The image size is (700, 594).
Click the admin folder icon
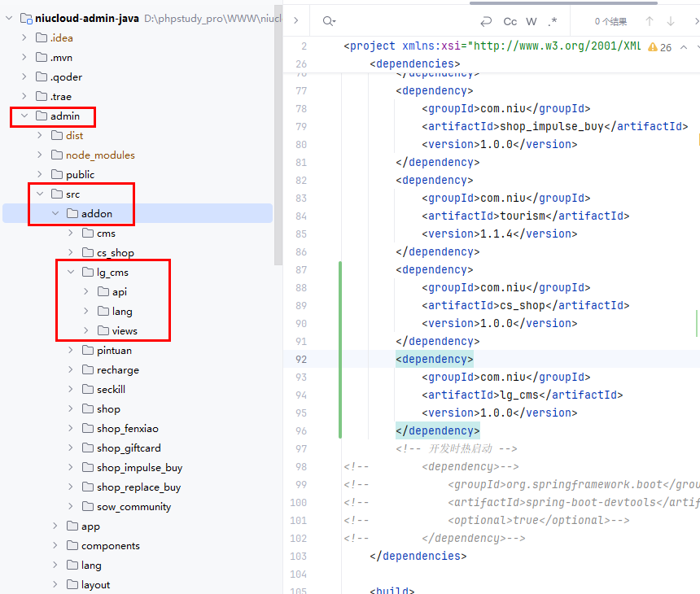tap(42, 116)
